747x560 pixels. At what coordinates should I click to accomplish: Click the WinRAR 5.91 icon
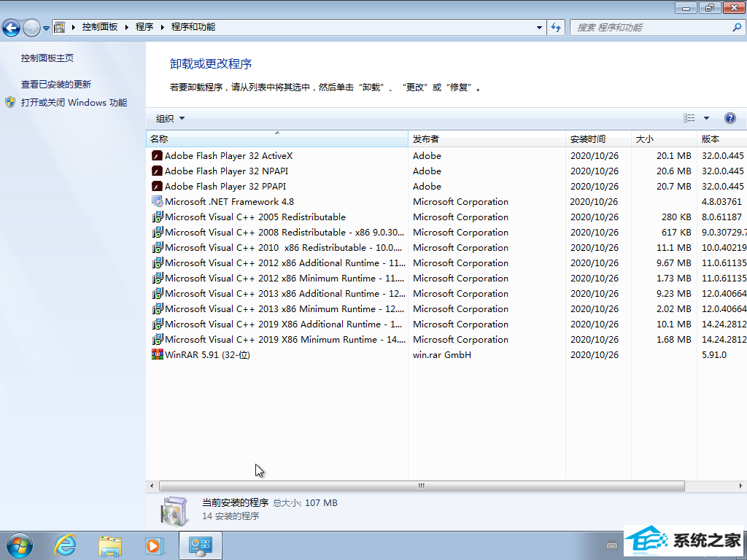click(x=157, y=354)
